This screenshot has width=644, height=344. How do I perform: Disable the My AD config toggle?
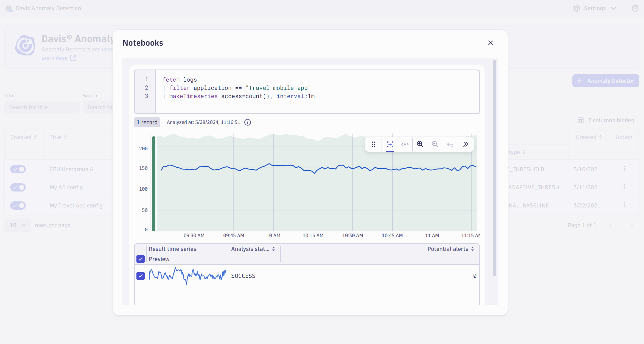18,187
